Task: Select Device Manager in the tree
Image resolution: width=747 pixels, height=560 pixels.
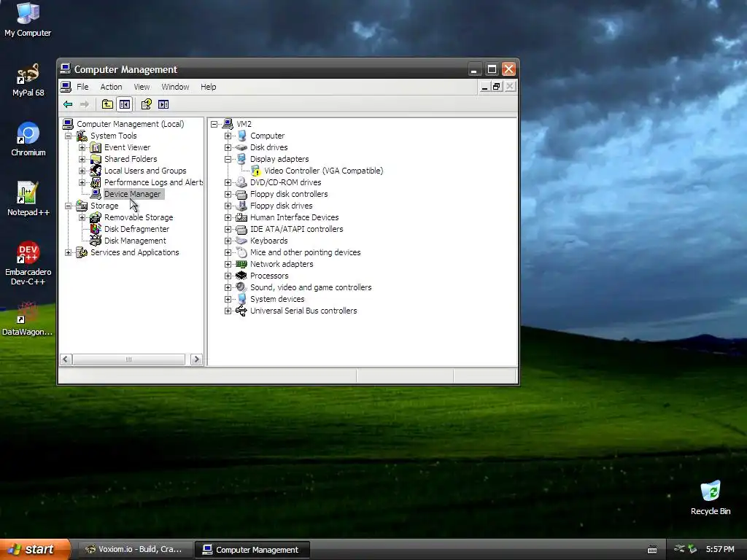Action: (133, 194)
